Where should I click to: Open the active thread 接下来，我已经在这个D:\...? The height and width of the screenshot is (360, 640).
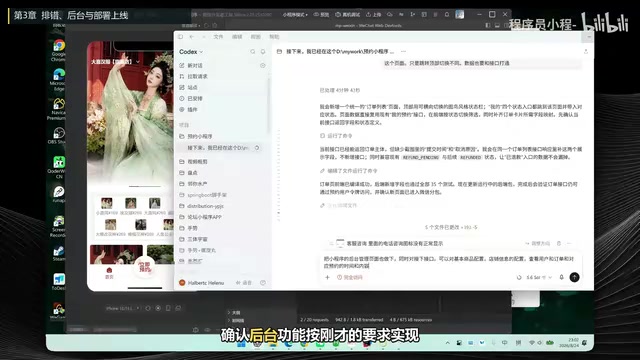[218, 148]
